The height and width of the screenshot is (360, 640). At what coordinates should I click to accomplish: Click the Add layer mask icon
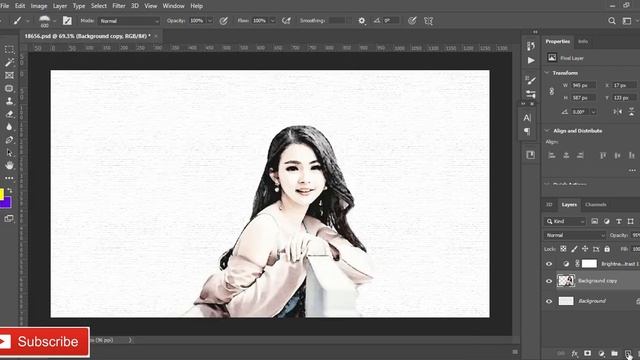587,353
